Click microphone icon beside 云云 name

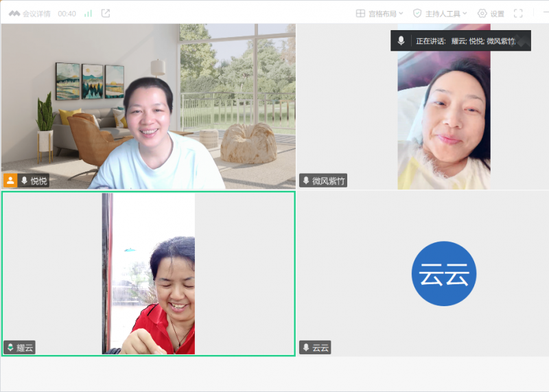point(306,347)
